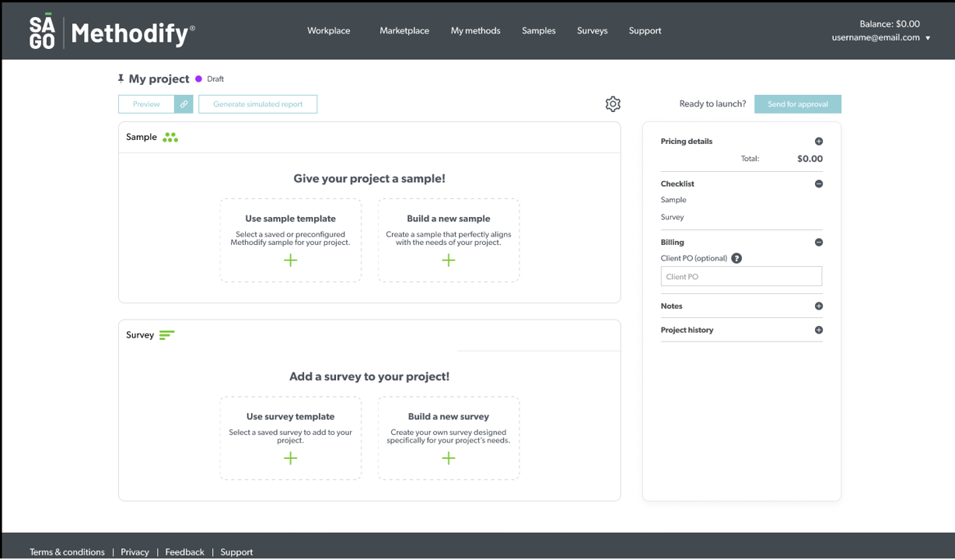The image size is (955, 560).
Task: Click plus under Build a new survey
Action: 449,458
